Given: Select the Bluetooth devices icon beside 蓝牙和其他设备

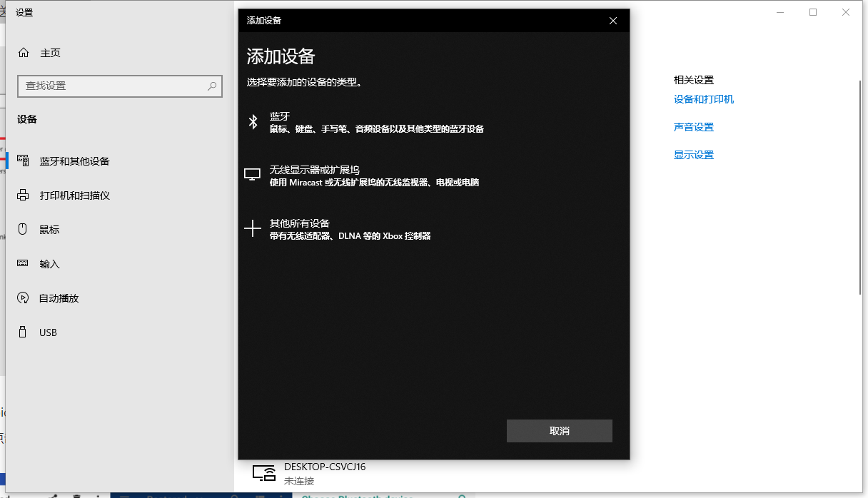Looking at the screenshot, I should pos(24,161).
